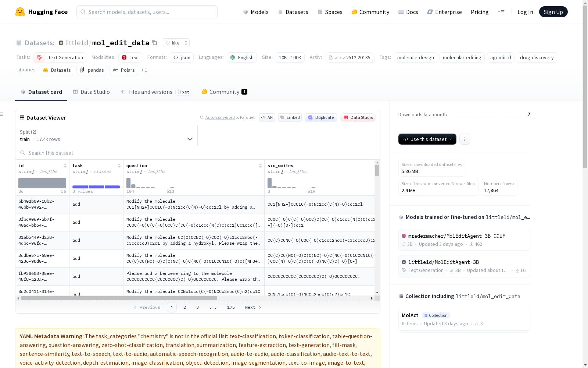Focus the top search models field
Screen dimensions: 588x368
click(147, 12)
